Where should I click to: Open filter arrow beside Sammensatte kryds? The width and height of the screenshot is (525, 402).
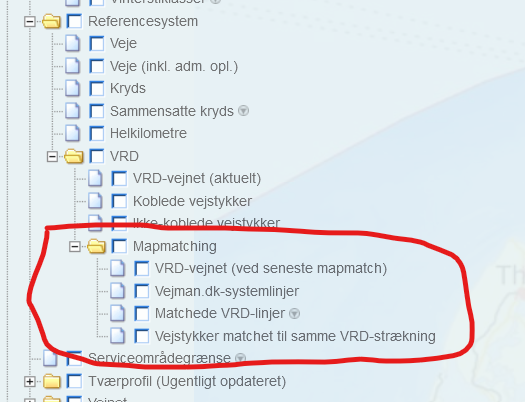pos(243,110)
